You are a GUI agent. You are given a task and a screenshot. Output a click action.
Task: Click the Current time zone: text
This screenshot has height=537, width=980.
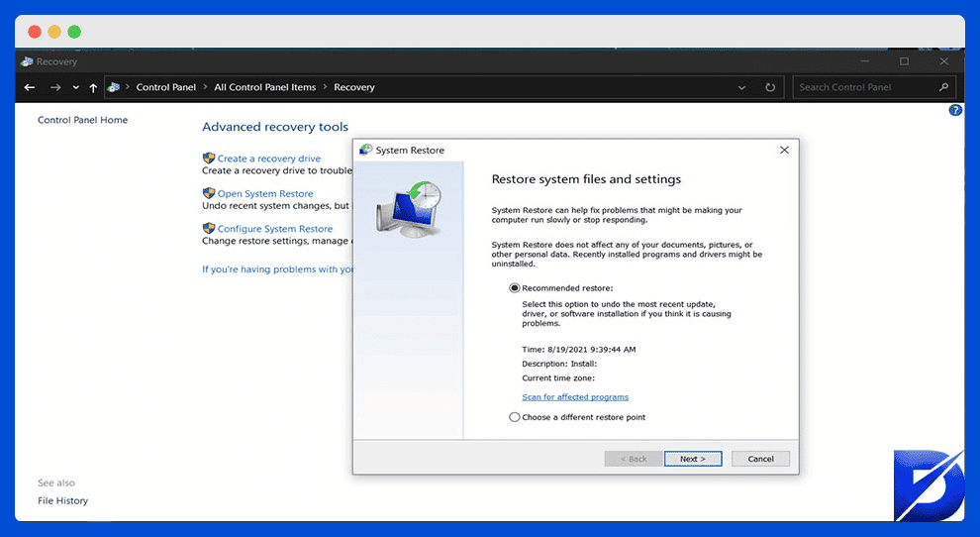coord(558,378)
